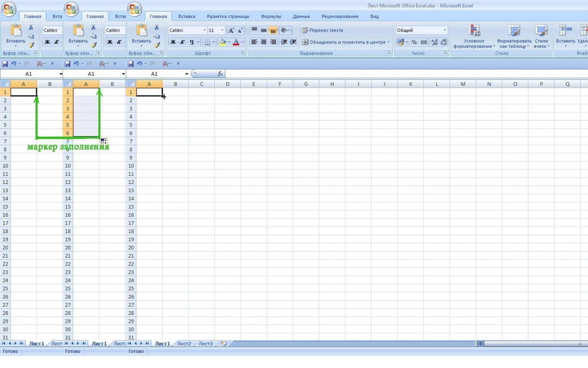Open the Вставка ribbon tab

point(186,16)
